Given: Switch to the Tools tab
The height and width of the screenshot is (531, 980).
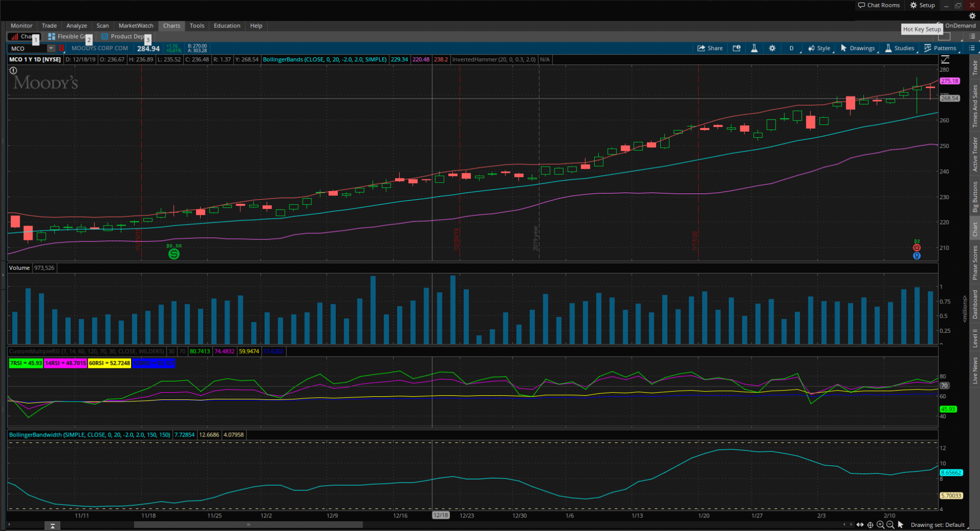Looking at the screenshot, I should pyautogui.click(x=197, y=25).
